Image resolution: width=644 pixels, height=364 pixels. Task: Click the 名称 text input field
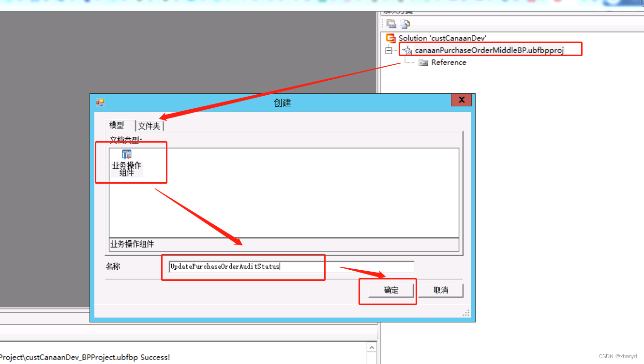pyautogui.click(x=292, y=266)
